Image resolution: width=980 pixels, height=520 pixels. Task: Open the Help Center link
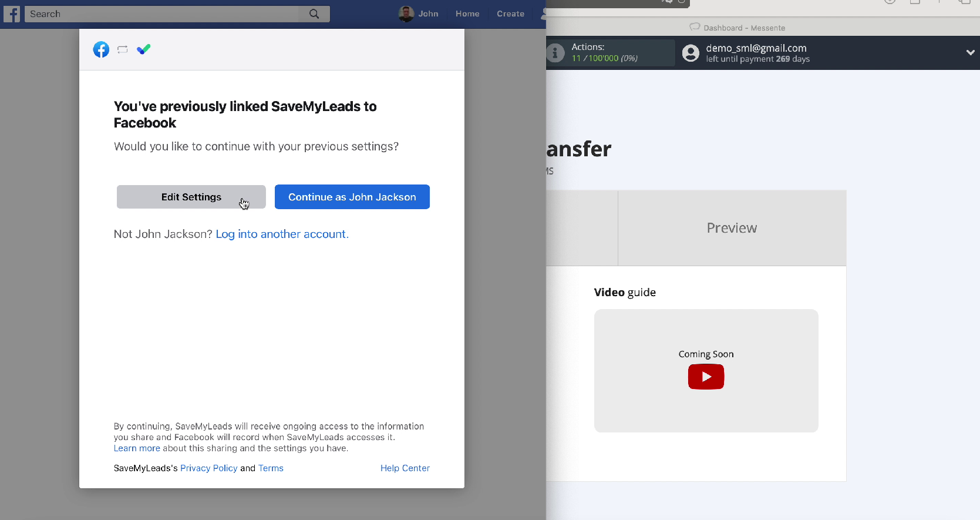(x=405, y=468)
